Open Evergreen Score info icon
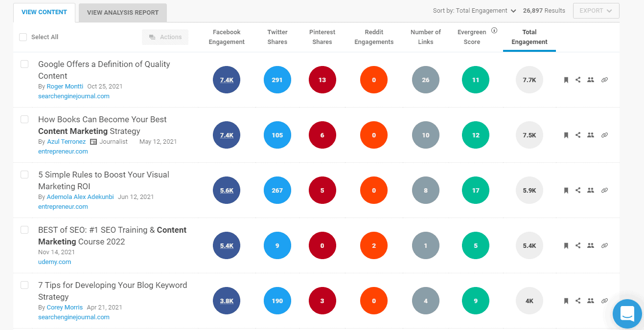This screenshot has height=330, width=644. 494,30
